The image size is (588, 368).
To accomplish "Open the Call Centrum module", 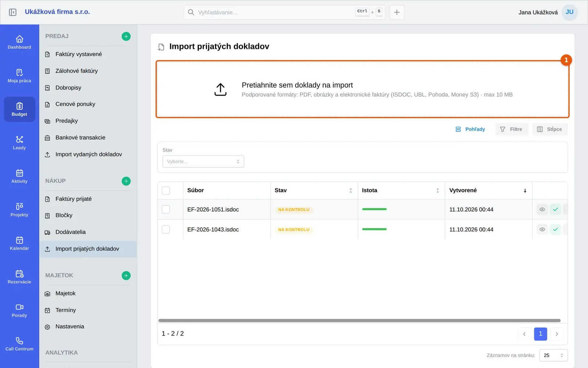I will [19, 344].
